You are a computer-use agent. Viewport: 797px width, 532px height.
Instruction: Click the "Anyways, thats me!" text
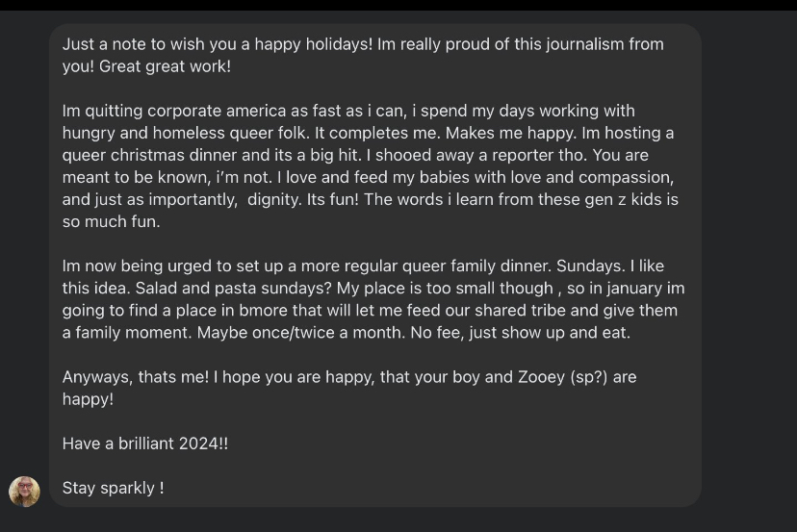(135, 377)
